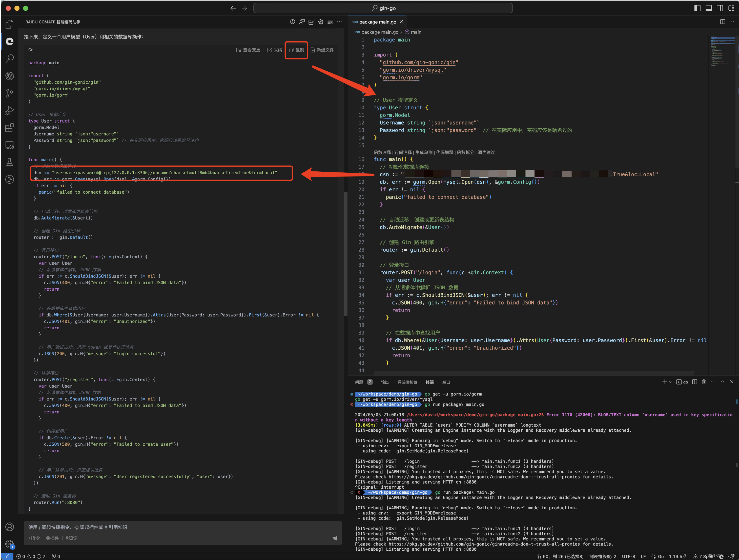Open the Extensions view

[10, 128]
